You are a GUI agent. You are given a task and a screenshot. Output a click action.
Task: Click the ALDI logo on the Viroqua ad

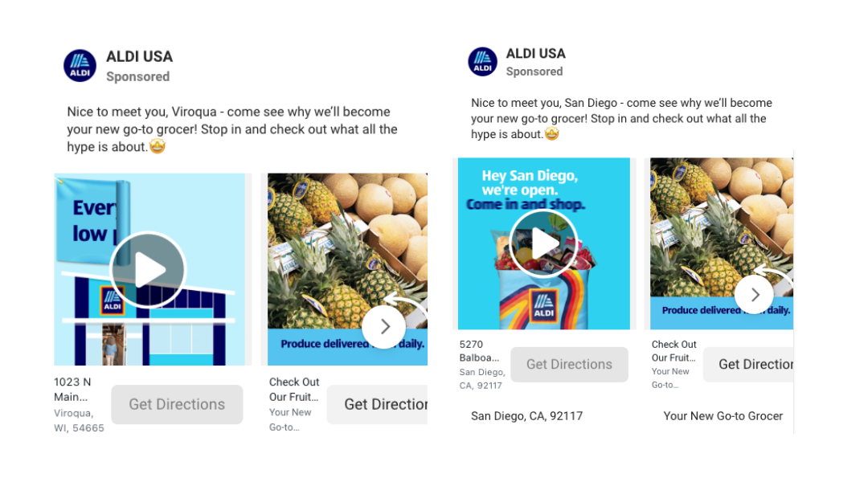click(80, 65)
